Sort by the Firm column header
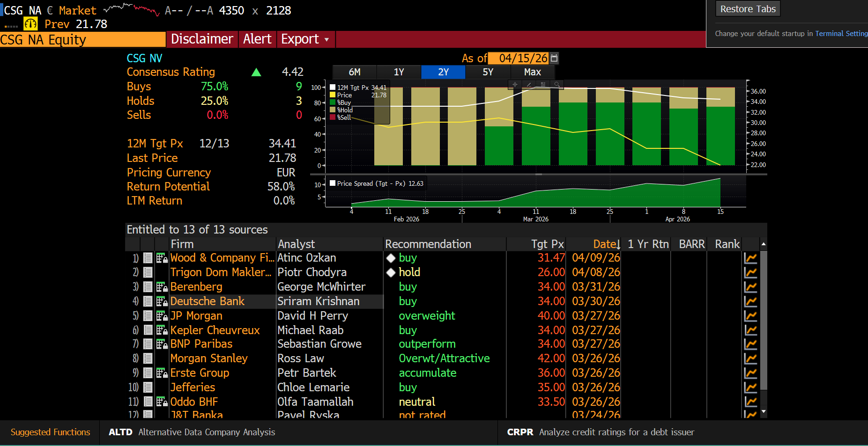The height and width of the screenshot is (446, 868). pyautogui.click(x=182, y=244)
